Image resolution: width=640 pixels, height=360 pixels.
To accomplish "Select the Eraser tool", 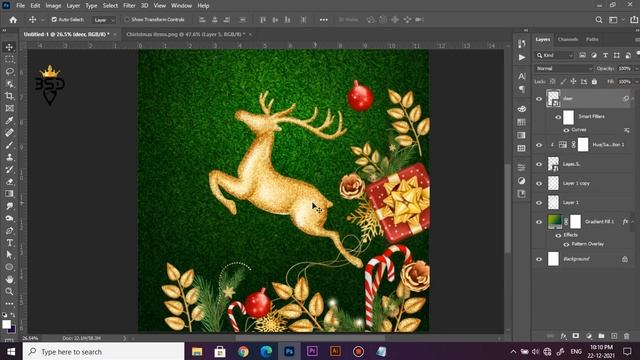I will 9,182.
